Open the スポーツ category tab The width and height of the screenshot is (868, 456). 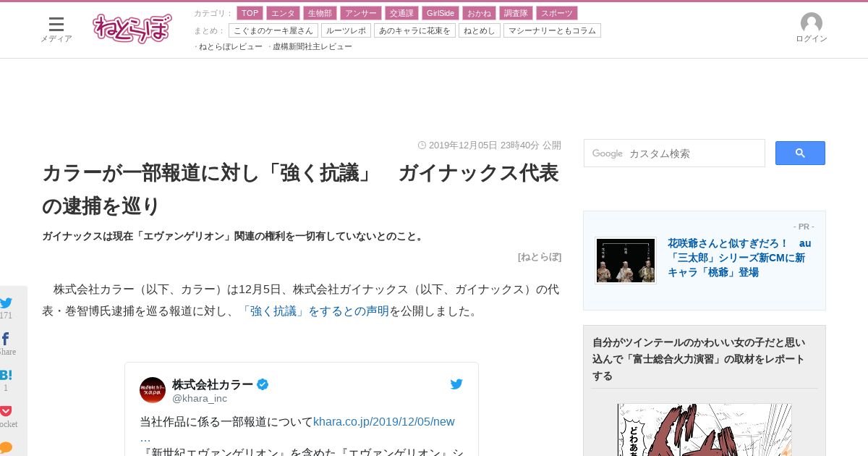[557, 13]
